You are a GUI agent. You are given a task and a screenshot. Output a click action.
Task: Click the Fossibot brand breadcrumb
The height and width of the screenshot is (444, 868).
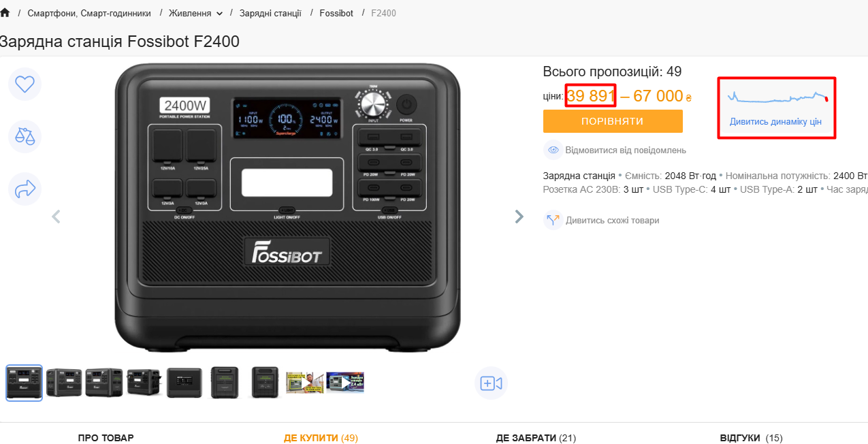click(x=336, y=13)
